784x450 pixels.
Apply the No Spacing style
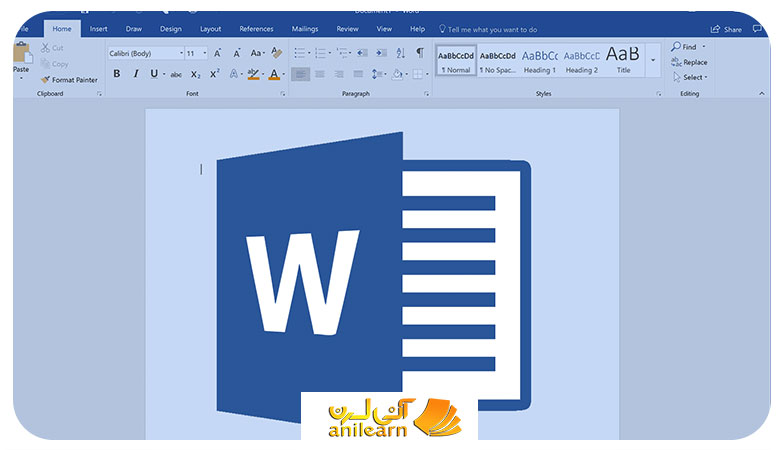[x=498, y=60]
